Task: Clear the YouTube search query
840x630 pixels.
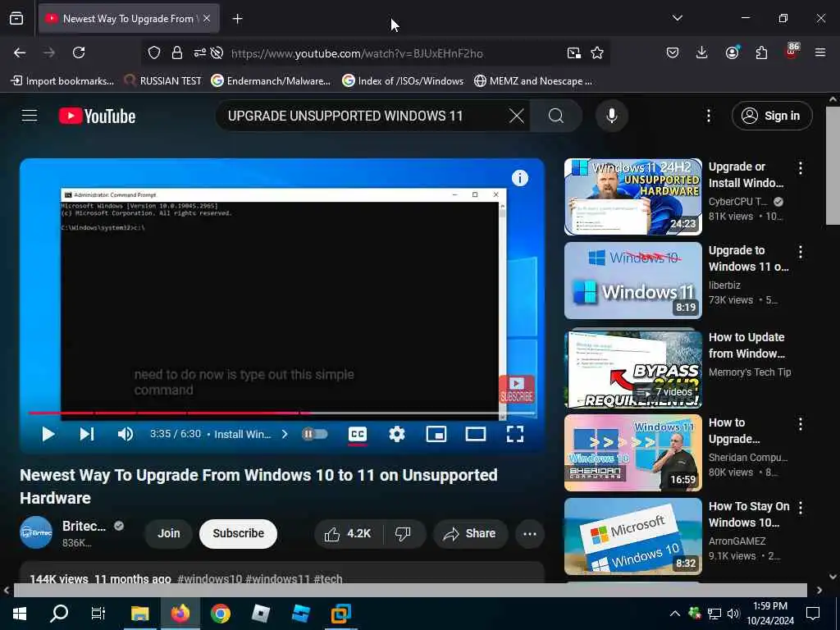Action: (517, 116)
